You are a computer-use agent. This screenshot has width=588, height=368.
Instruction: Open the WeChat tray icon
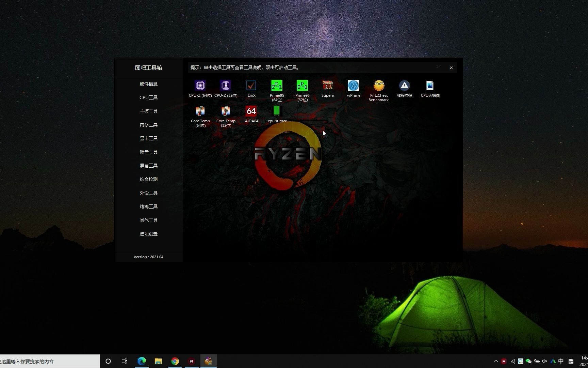point(528,361)
